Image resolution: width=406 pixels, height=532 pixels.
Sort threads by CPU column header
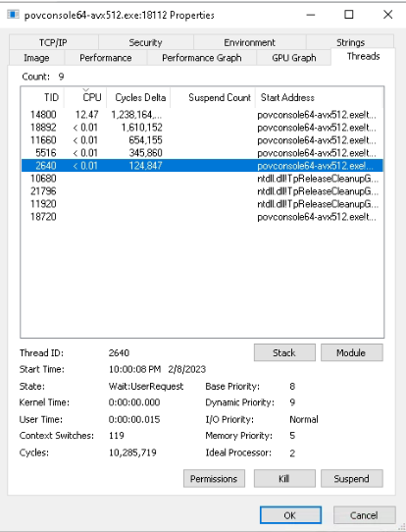coord(85,97)
